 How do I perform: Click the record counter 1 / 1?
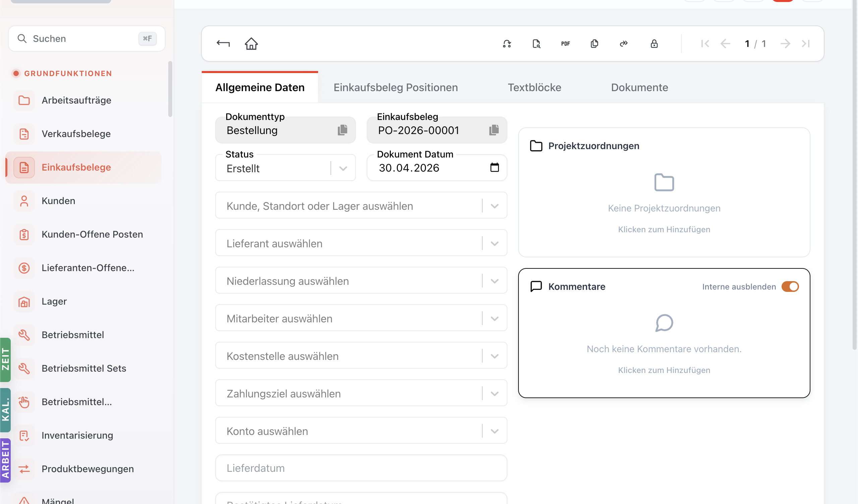[755, 44]
